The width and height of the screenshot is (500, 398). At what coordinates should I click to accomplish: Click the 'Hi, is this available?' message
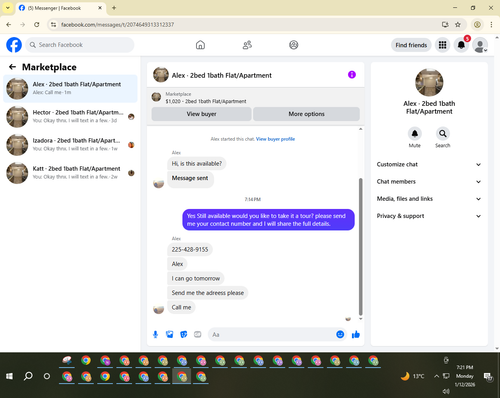click(197, 164)
